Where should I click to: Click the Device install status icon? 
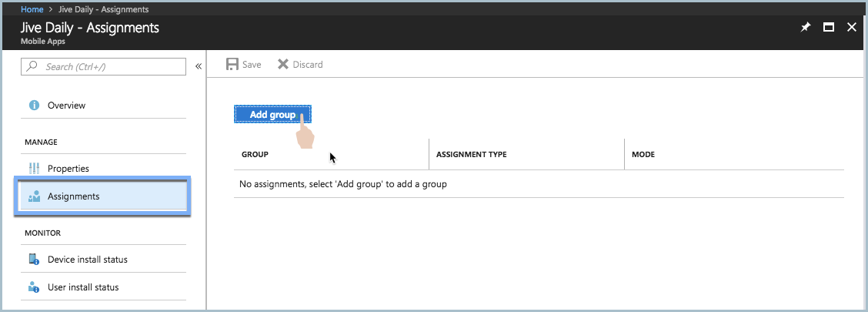[34, 260]
